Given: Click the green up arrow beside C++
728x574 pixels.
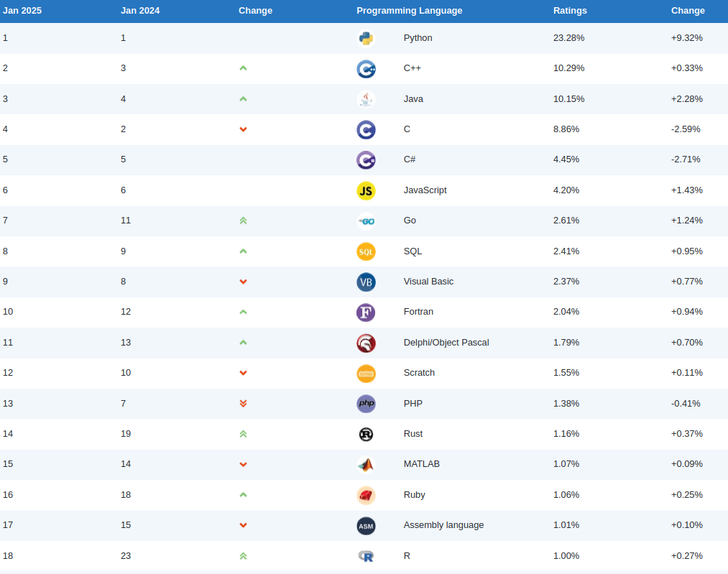Looking at the screenshot, I should click(243, 68).
